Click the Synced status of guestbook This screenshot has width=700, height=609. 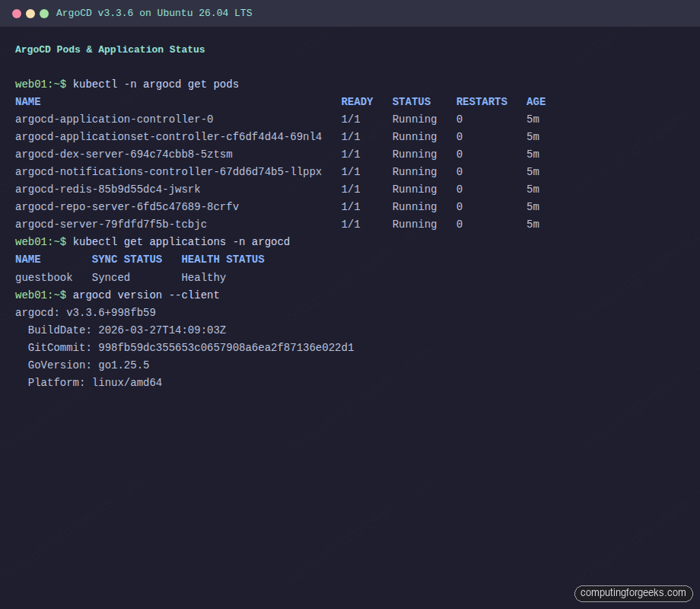pos(110,277)
